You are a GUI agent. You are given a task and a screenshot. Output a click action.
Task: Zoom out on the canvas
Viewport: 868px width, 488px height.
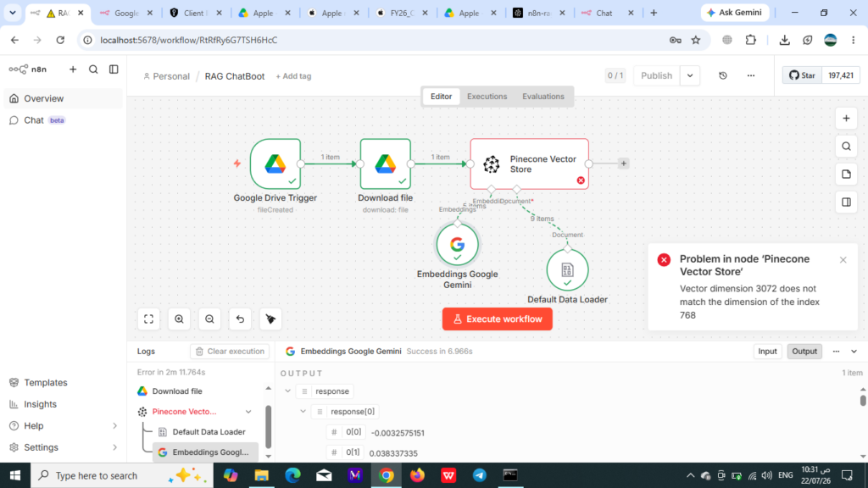[x=209, y=319]
